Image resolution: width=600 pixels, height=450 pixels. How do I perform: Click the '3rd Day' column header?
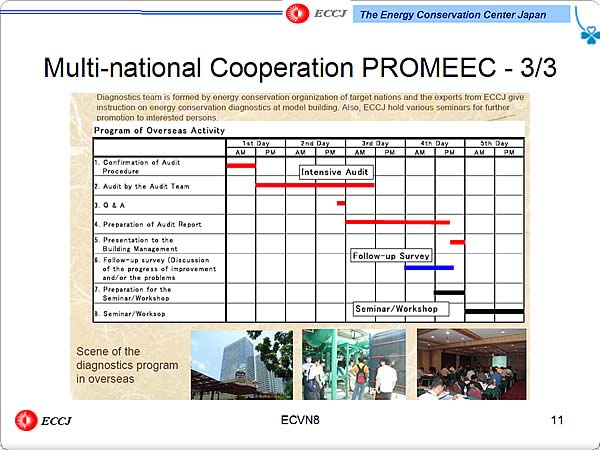click(x=375, y=143)
